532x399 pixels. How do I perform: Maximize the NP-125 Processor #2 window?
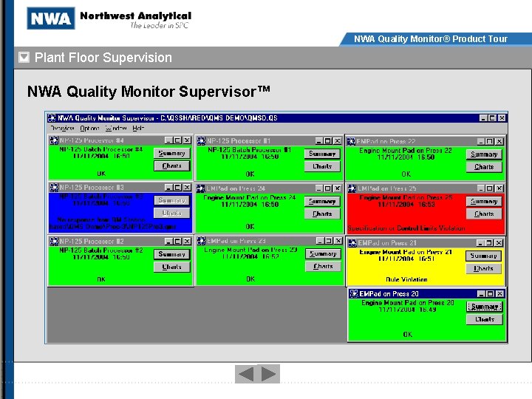pos(177,241)
